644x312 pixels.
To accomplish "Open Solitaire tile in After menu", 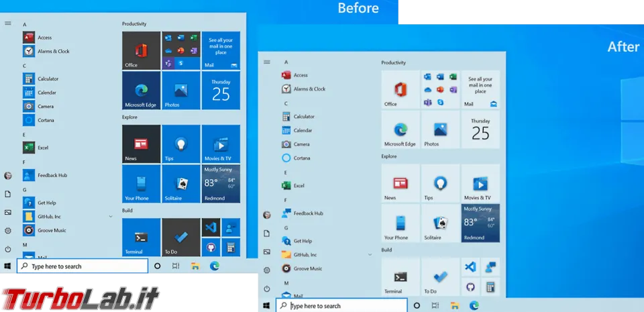I will [440, 223].
